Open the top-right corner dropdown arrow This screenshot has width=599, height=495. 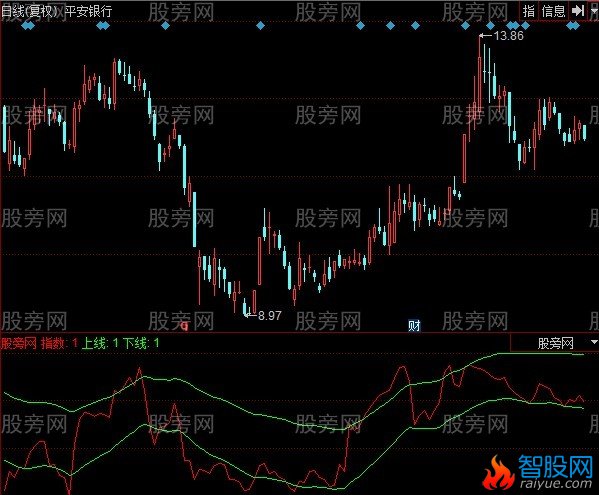point(594,11)
